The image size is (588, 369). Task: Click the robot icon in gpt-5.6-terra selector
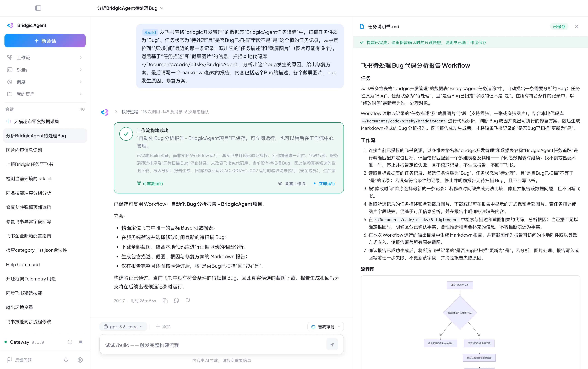pyautogui.click(x=106, y=327)
